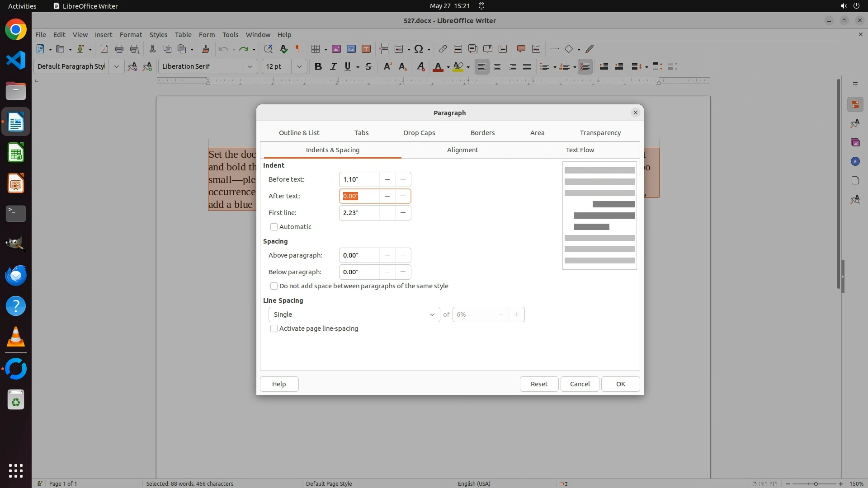The width and height of the screenshot is (868, 488).
Task: Click the Italic formatting icon
Action: point(333,66)
